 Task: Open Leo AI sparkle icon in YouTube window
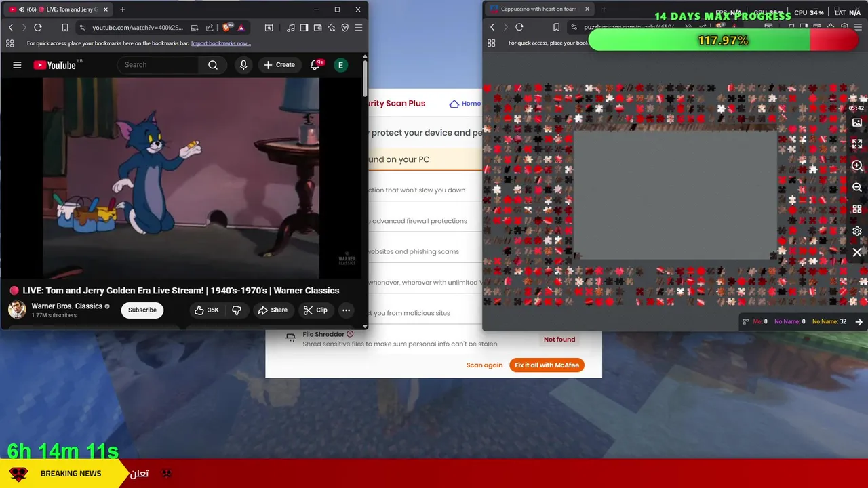point(332,28)
